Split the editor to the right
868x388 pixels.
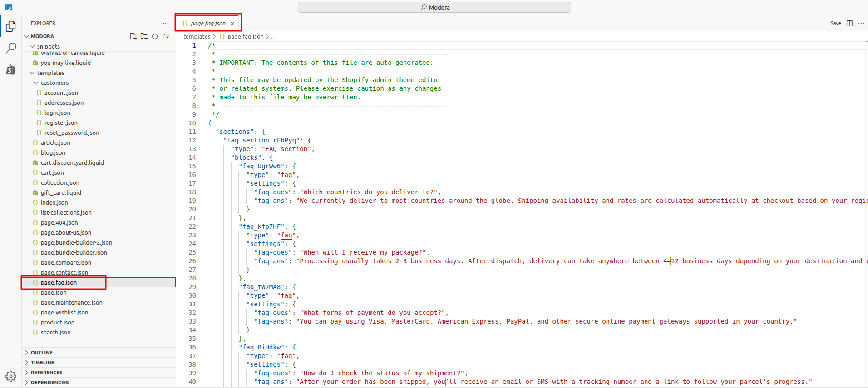coord(849,23)
